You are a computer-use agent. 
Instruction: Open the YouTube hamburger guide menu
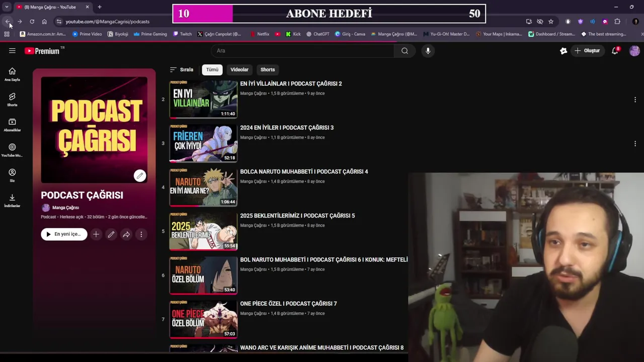point(12,51)
